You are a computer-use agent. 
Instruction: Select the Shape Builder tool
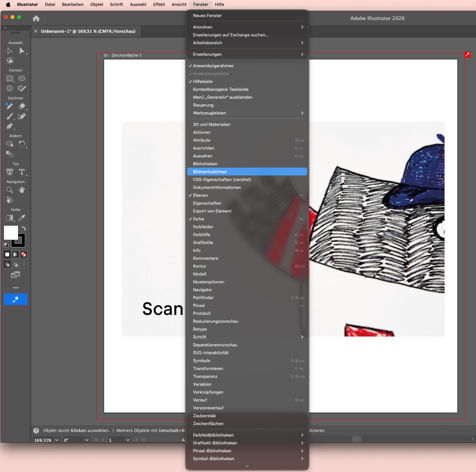[x=10, y=144]
